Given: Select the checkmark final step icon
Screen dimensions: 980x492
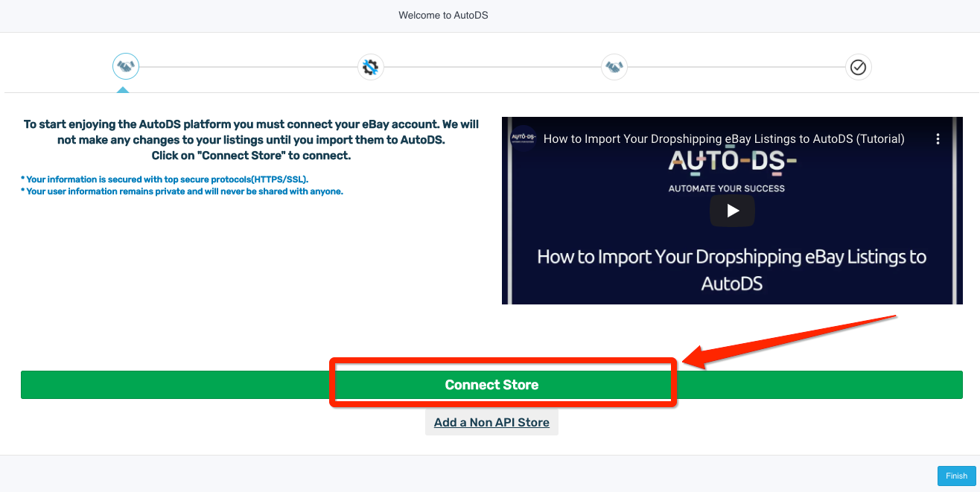Looking at the screenshot, I should 859,67.
